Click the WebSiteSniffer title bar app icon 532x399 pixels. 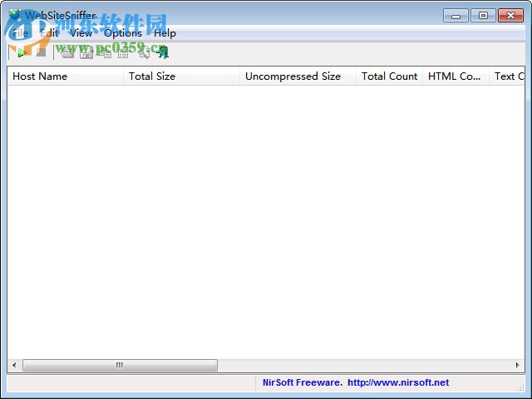click(x=15, y=15)
